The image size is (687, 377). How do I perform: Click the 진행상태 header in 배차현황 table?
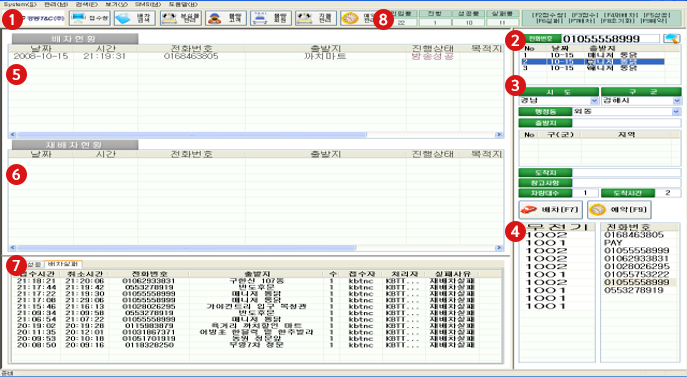[433, 48]
